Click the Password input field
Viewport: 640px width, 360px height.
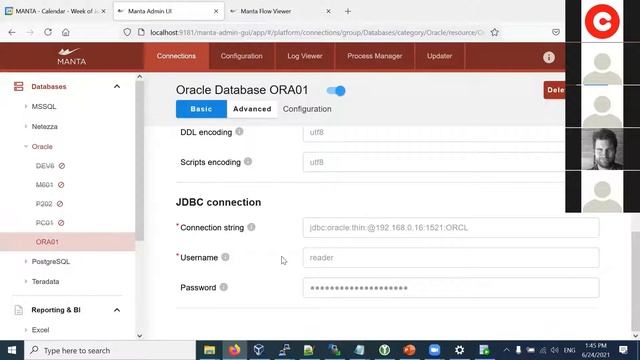point(451,288)
